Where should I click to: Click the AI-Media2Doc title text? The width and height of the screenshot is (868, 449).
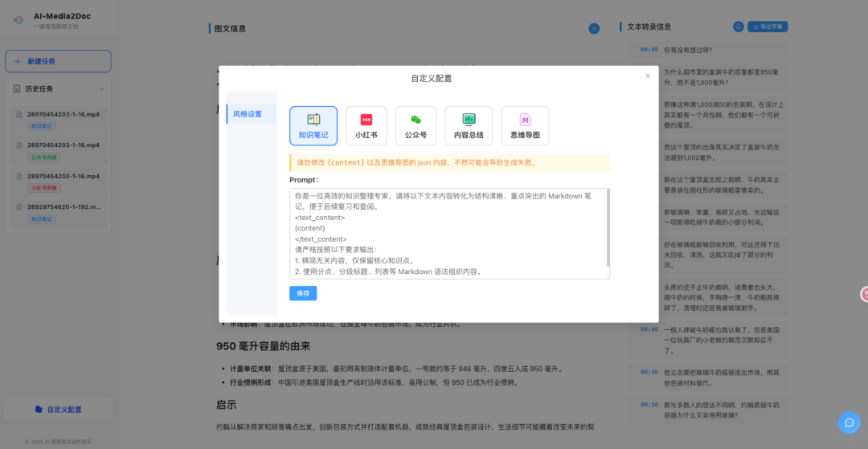(x=62, y=16)
